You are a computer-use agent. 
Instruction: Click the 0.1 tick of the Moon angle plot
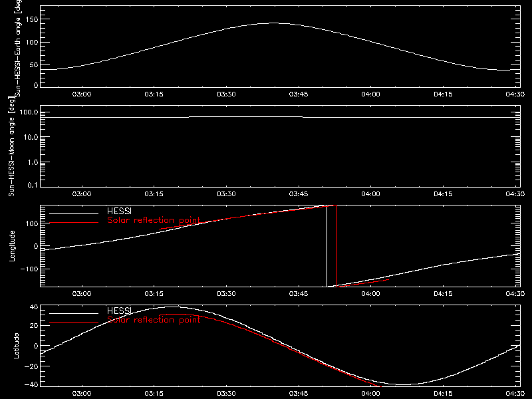[x=33, y=185]
